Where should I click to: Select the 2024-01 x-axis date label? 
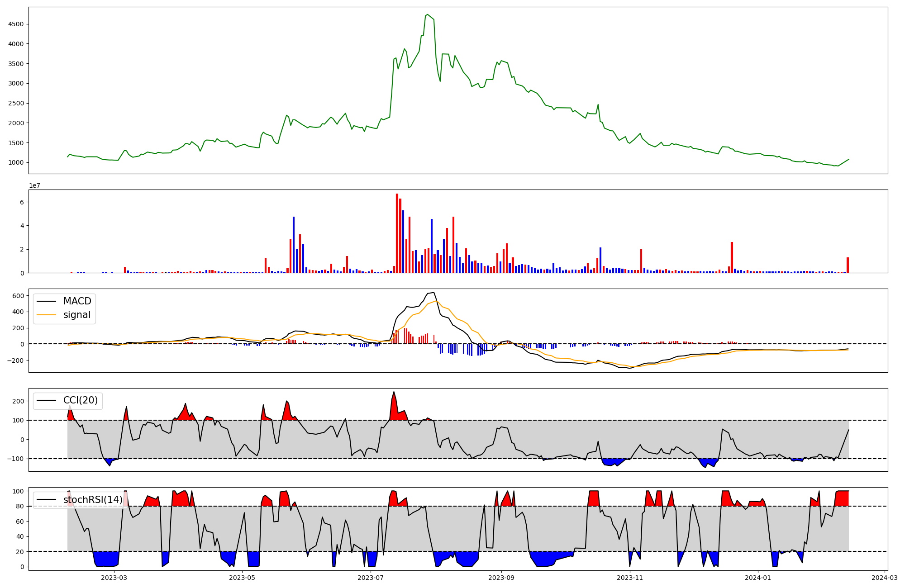[x=758, y=578]
